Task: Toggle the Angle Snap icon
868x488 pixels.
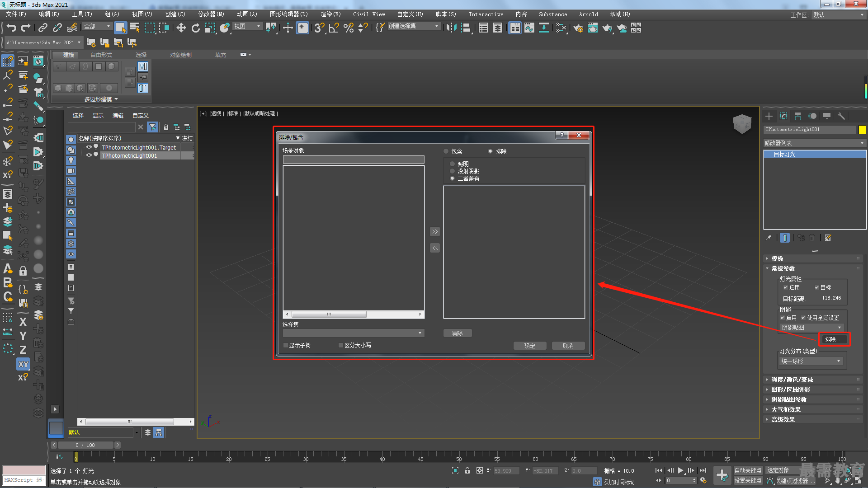Action: point(334,28)
